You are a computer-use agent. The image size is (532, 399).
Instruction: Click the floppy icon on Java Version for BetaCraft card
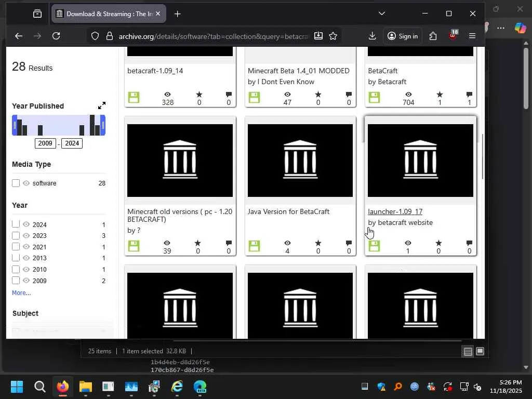coord(254,246)
